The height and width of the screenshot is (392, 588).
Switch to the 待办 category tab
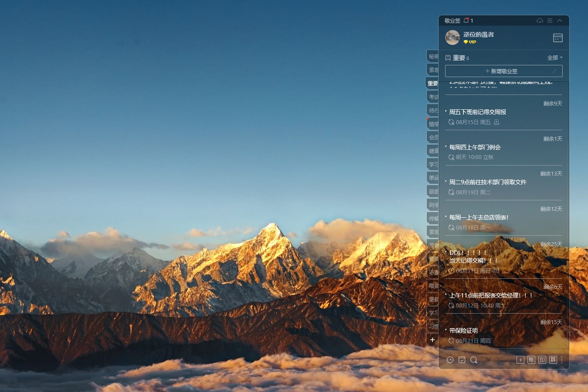click(x=433, y=110)
